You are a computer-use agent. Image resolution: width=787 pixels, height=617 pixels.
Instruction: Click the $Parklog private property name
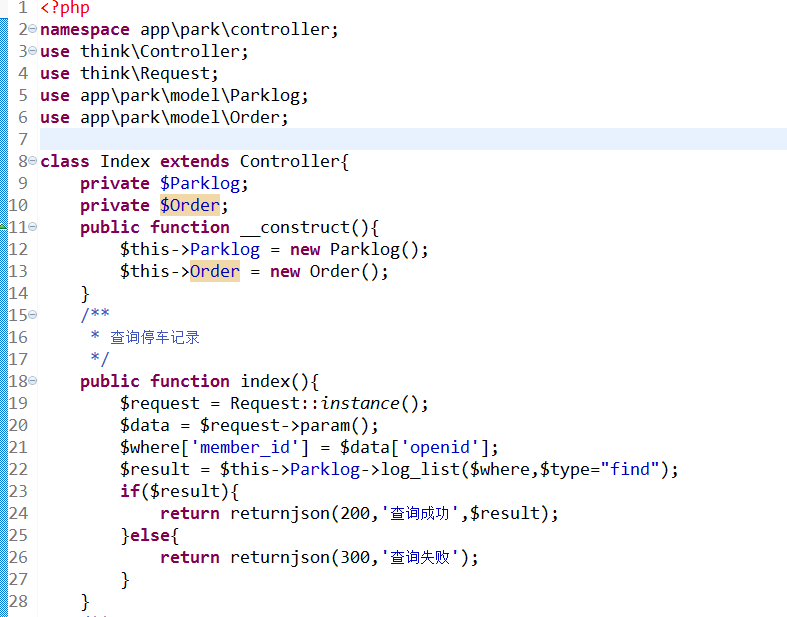click(x=203, y=184)
